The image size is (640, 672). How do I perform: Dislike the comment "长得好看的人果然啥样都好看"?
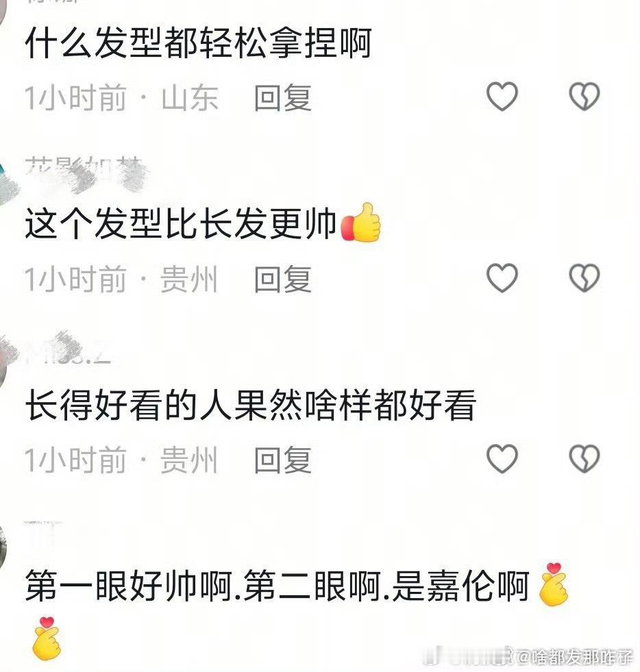(x=584, y=458)
